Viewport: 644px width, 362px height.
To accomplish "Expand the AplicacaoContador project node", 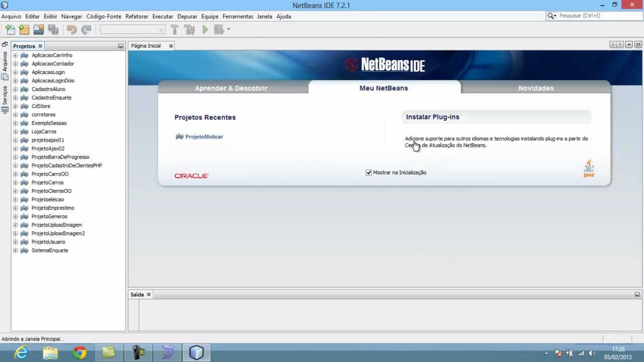I will (15, 64).
